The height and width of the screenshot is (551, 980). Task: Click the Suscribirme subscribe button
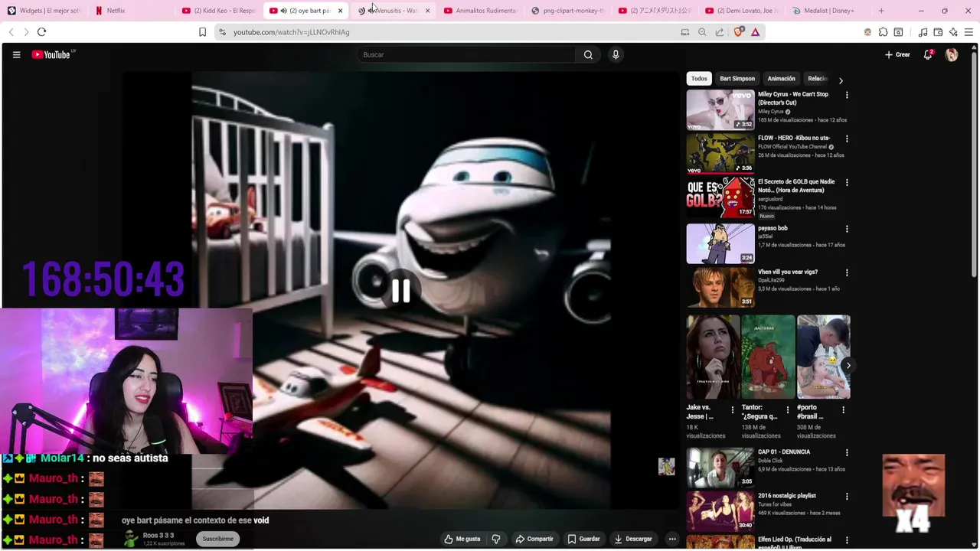(x=218, y=539)
